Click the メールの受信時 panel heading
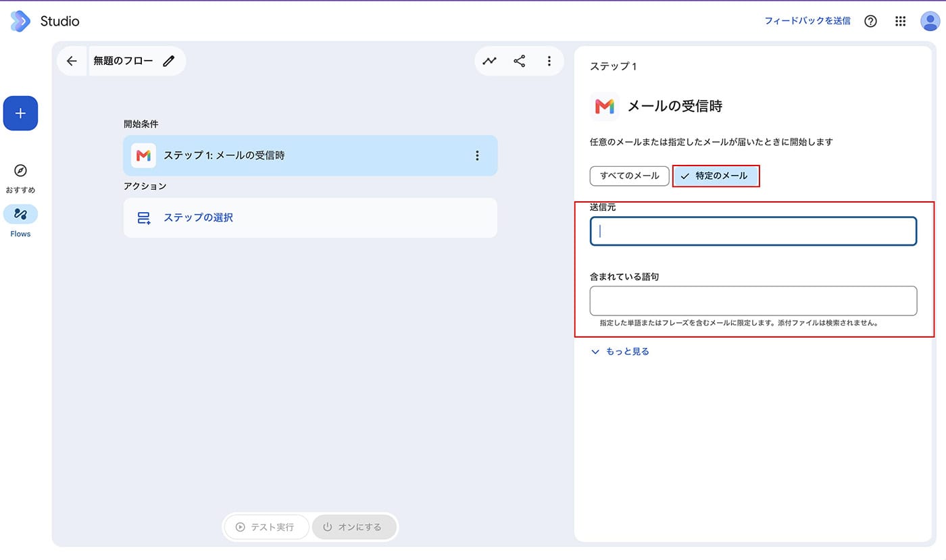Viewport: 946px width, 560px height. [x=675, y=106]
